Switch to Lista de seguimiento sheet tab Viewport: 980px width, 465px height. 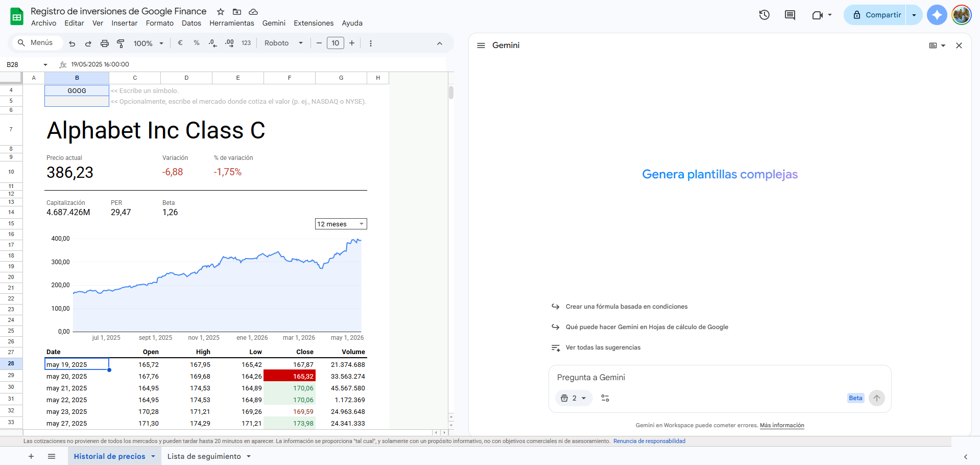pos(204,456)
